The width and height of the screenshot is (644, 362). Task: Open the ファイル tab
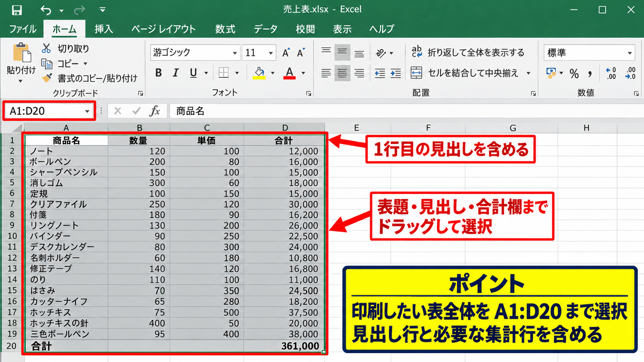[22, 29]
